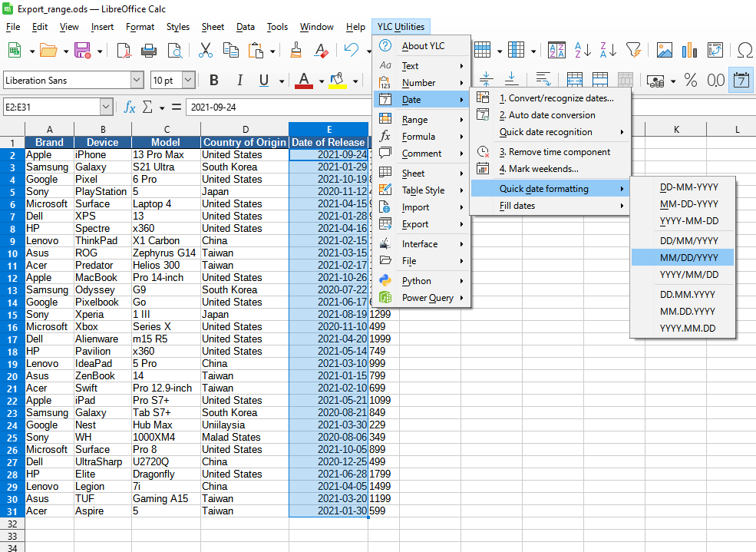The width and height of the screenshot is (756, 552).
Task: Toggle italic formatting in the toolbar
Action: (x=239, y=79)
